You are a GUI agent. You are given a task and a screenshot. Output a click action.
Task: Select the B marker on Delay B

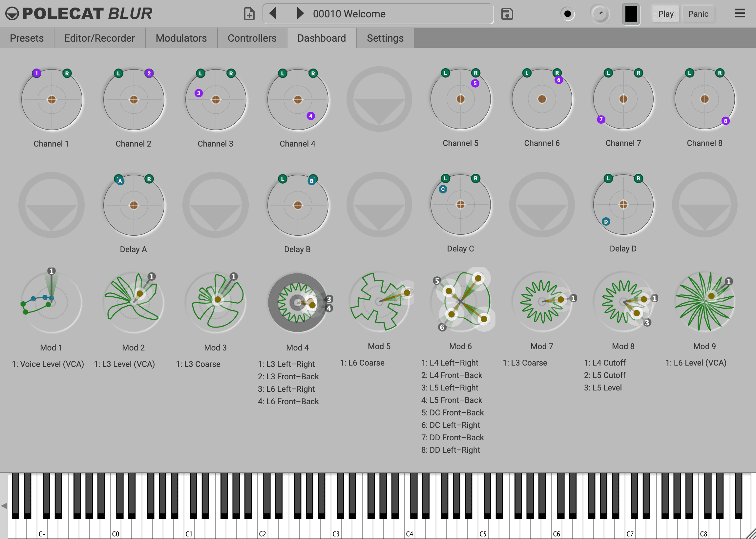[x=312, y=181]
